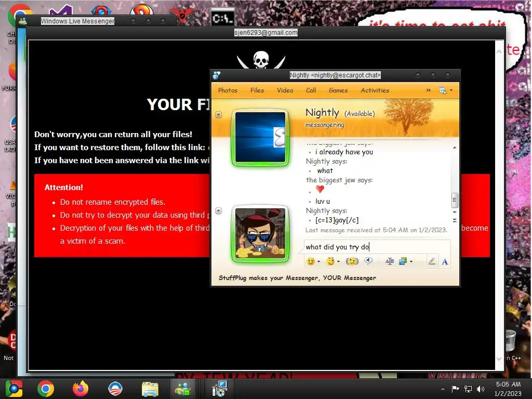Click the Messenger buddy icon in chat titlebar
This screenshot has height=399, width=532.
click(x=217, y=75)
